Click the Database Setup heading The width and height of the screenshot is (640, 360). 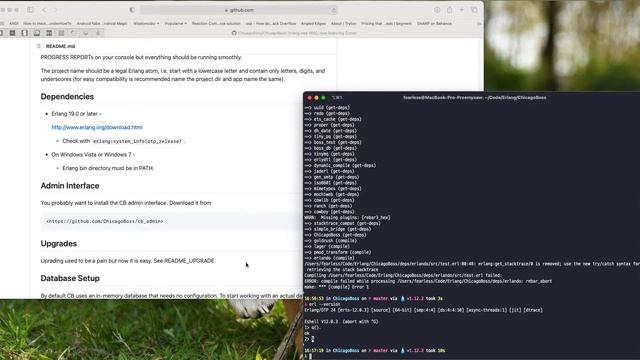click(70, 278)
